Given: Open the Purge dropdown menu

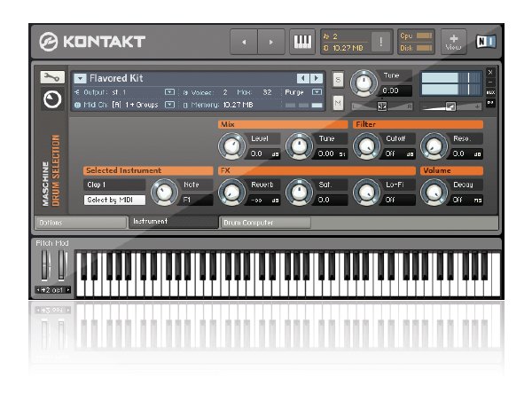Looking at the screenshot, I should [x=317, y=92].
